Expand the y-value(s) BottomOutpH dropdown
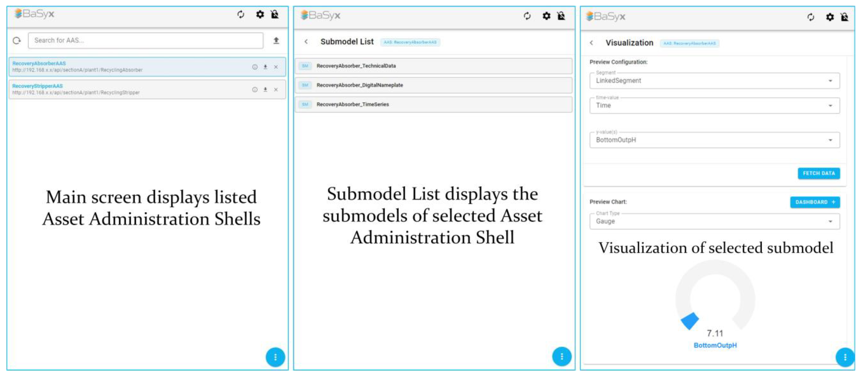Screen dimensions: 868x381 point(714,140)
